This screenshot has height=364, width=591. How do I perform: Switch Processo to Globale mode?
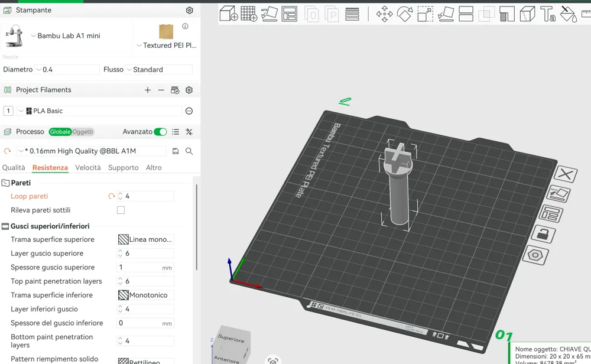[60, 132]
